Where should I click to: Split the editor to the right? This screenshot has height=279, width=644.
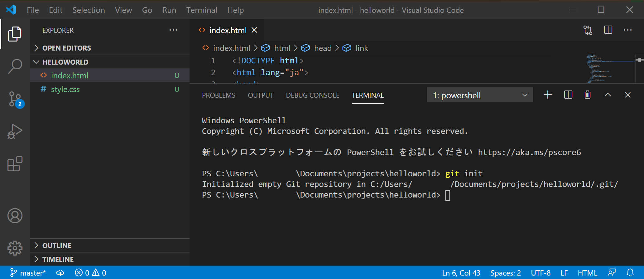(x=608, y=30)
